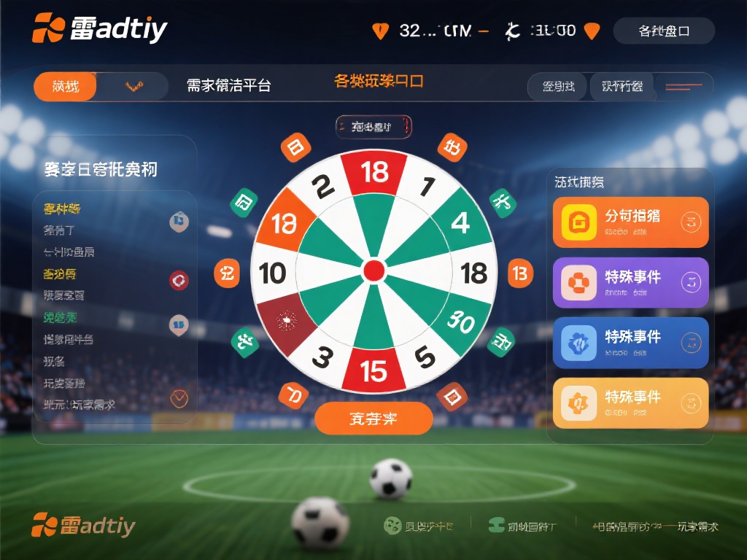Viewport: 747px width, 560px height.
Task: Click the yellow 特殊事件 card gear icon
Action: 578,402
